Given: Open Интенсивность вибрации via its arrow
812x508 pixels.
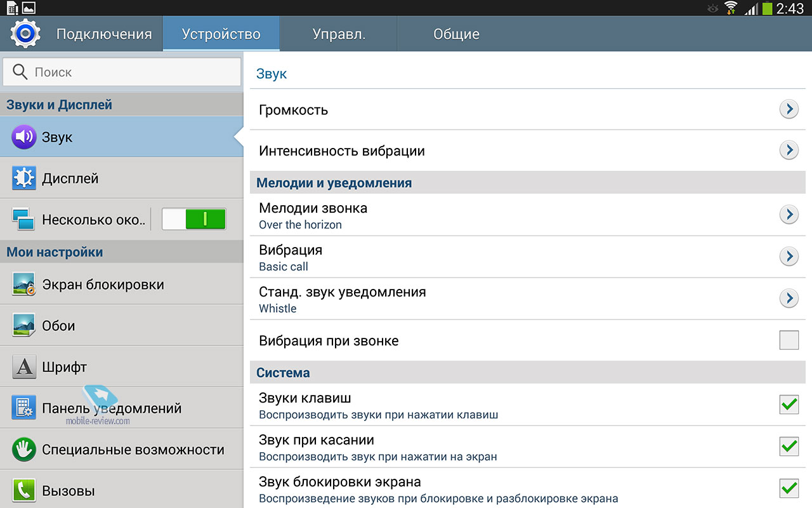Looking at the screenshot, I should [x=789, y=150].
